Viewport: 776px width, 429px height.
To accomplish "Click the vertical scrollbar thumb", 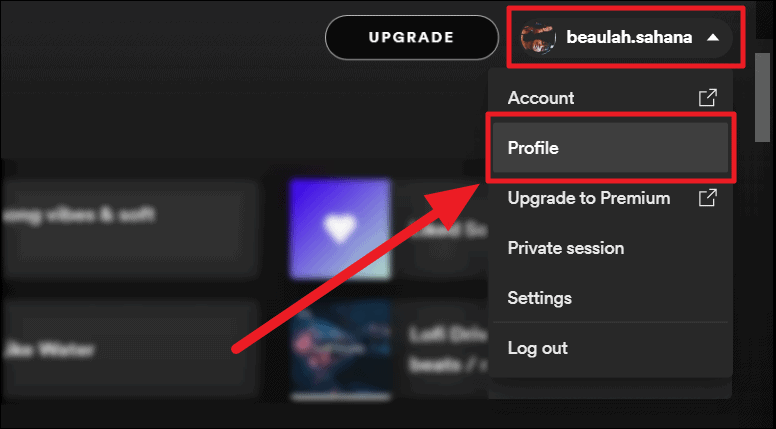I will point(763,97).
